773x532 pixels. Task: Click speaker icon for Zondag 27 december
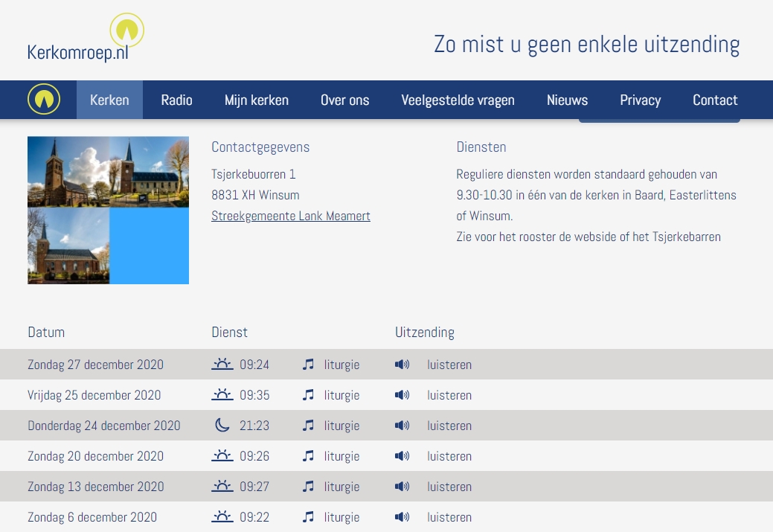tap(402, 365)
